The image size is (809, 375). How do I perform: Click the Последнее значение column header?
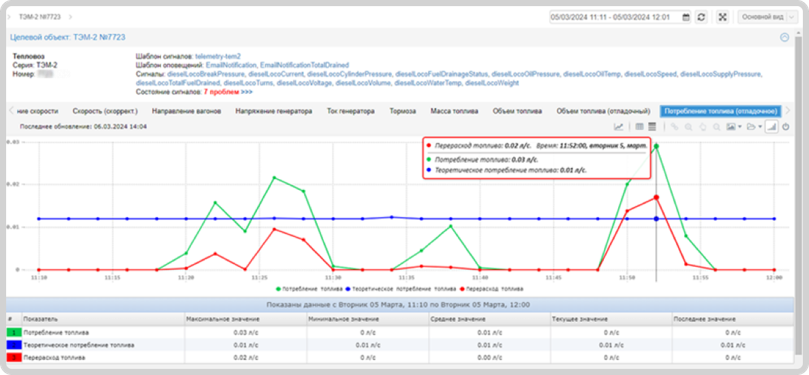pos(734,319)
